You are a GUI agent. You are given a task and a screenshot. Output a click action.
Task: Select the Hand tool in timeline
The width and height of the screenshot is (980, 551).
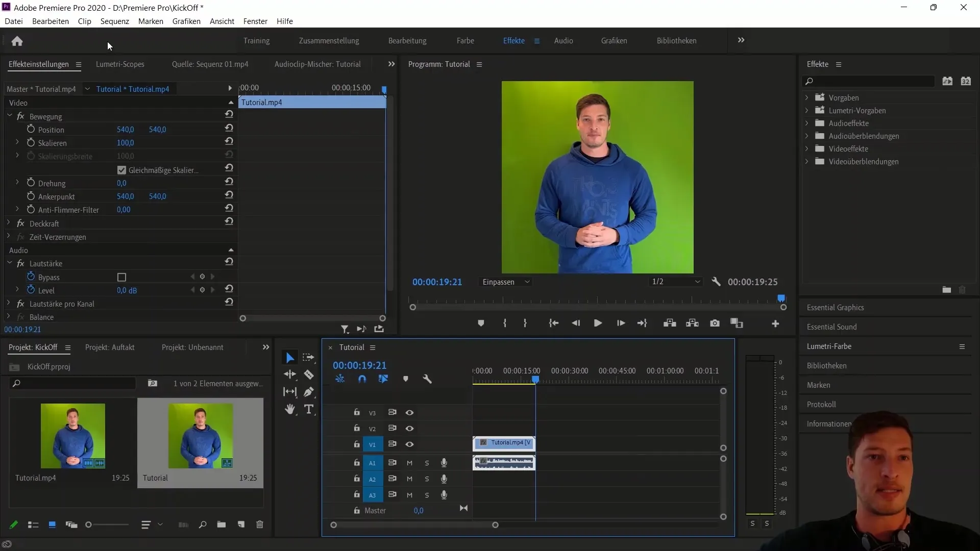pyautogui.click(x=290, y=409)
